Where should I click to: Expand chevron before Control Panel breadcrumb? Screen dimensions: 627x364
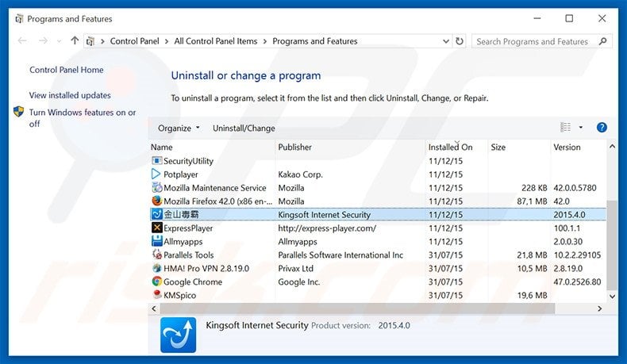click(x=102, y=41)
